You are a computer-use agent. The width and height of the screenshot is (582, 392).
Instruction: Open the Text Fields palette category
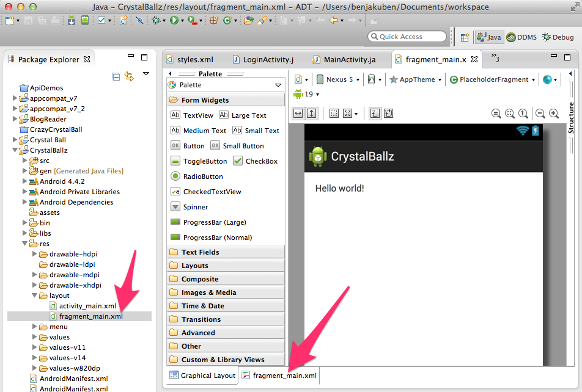200,252
